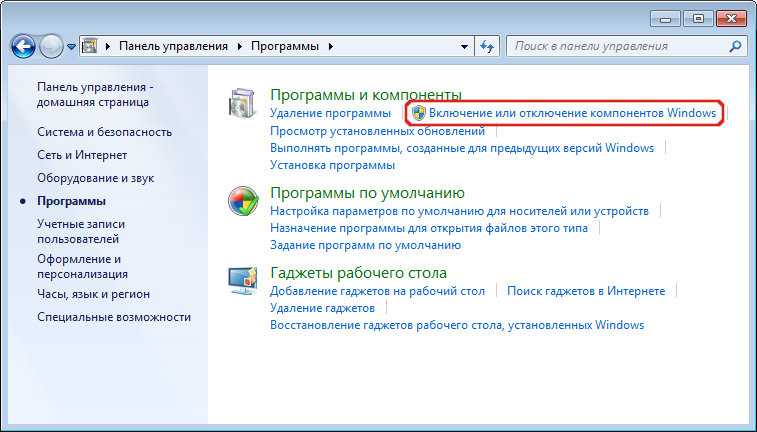
Task: Click Удаление программы link
Action: point(330,113)
